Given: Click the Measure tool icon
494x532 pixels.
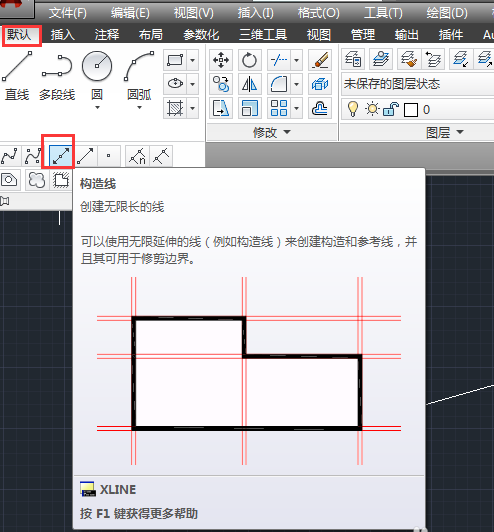Looking at the screenshot, I should [x=161, y=156].
